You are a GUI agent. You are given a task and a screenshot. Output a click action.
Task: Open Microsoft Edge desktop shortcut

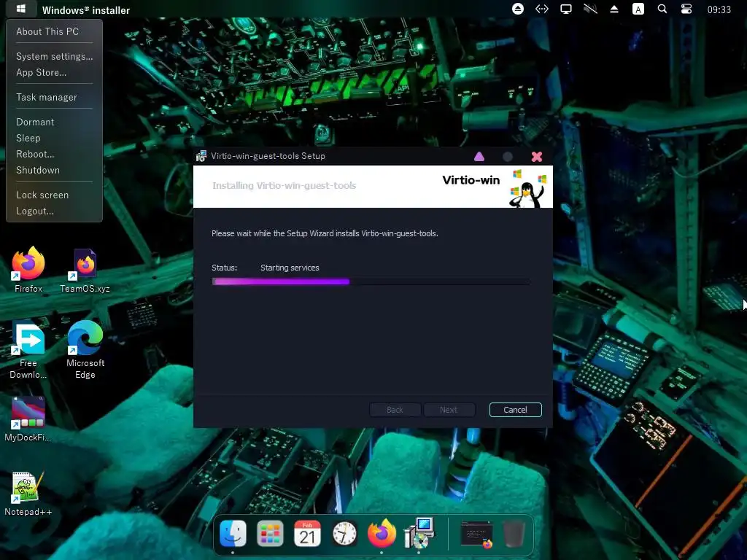pos(85,350)
